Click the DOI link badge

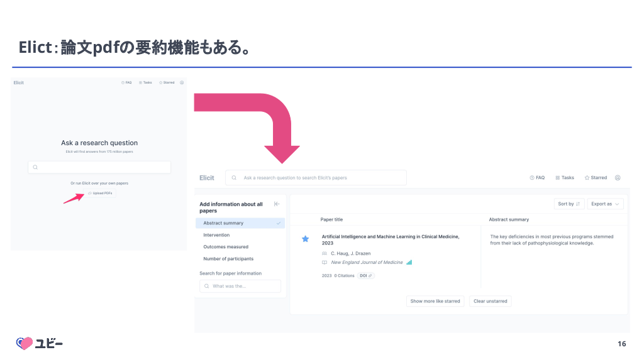click(x=366, y=275)
